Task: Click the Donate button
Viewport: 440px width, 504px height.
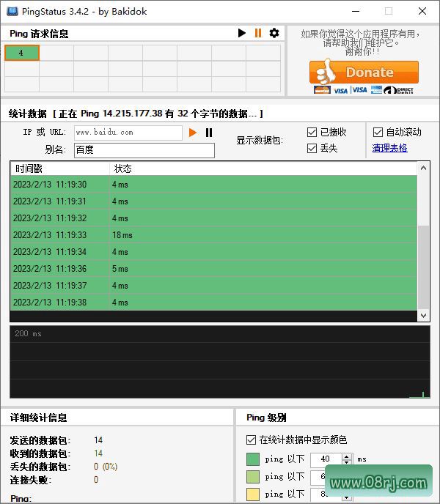Action: click(x=364, y=73)
